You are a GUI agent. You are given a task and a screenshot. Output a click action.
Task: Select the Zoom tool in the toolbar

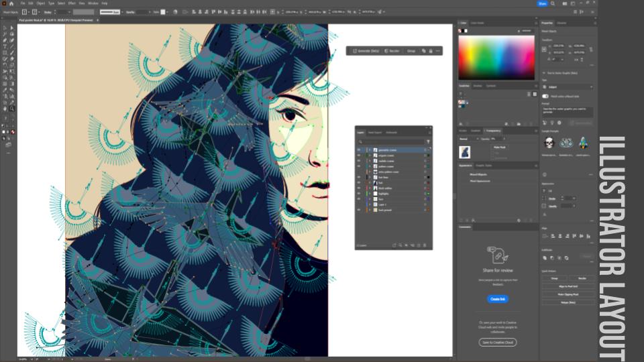(12, 108)
